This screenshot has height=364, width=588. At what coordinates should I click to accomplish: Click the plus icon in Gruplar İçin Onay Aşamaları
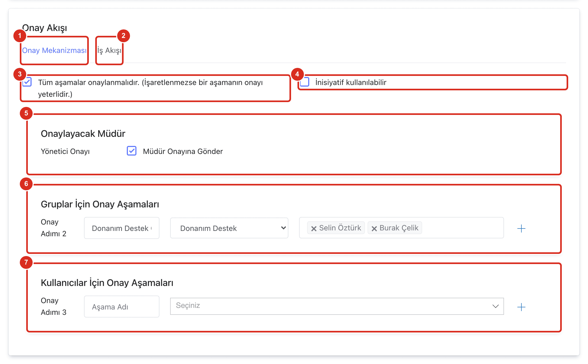[x=521, y=229]
